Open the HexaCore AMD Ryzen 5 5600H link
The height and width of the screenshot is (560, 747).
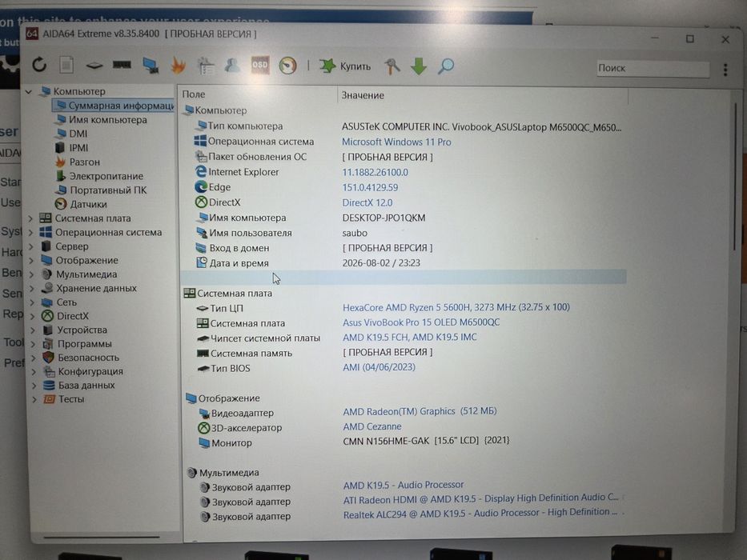pos(456,307)
